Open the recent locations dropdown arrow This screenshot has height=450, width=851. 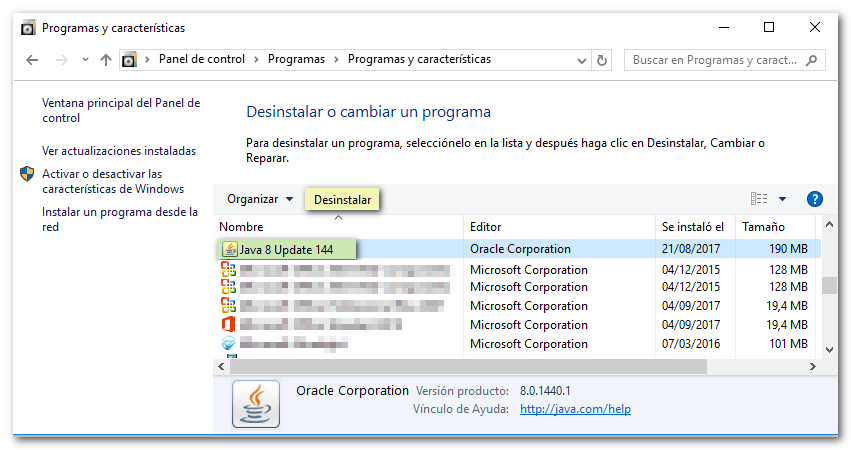85,60
